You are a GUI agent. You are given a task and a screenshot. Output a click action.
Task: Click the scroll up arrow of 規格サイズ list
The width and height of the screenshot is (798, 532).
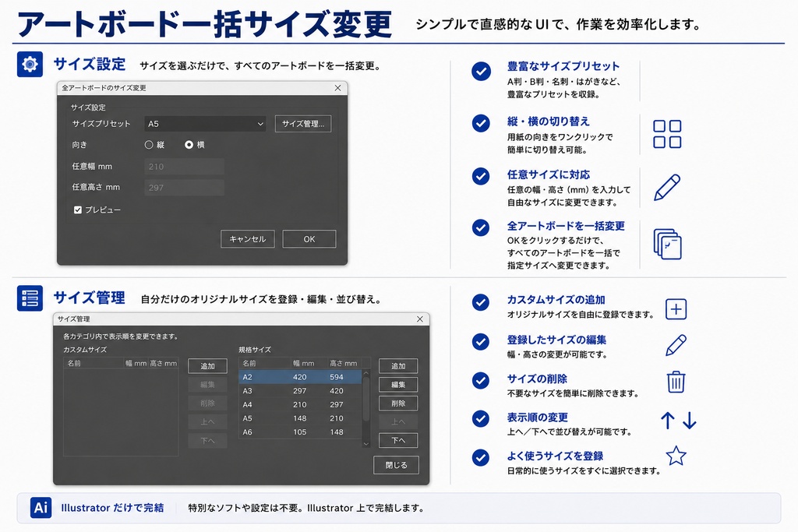pyautogui.click(x=366, y=374)
